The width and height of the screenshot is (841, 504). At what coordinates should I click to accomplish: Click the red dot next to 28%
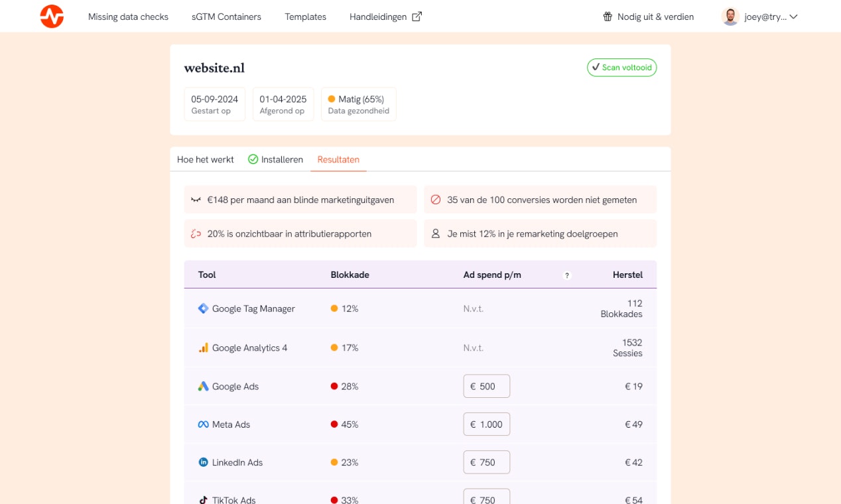(x=334, y=386)
